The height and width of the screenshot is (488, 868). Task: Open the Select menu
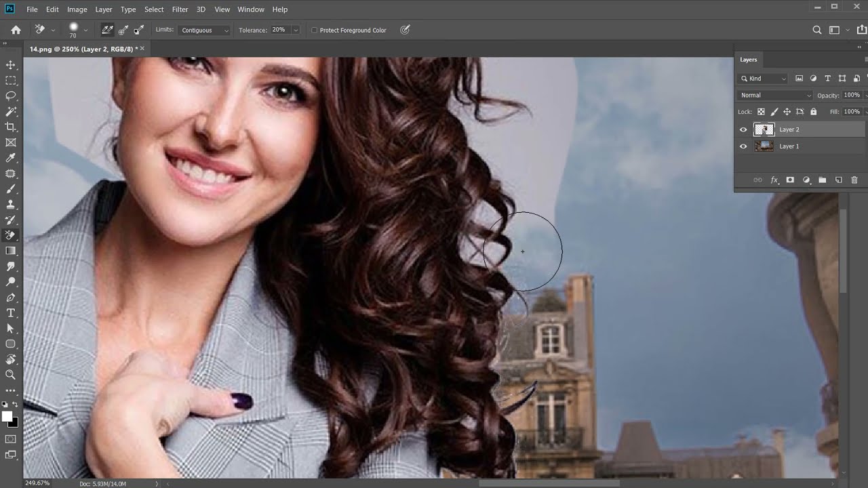tap(154, 9)
